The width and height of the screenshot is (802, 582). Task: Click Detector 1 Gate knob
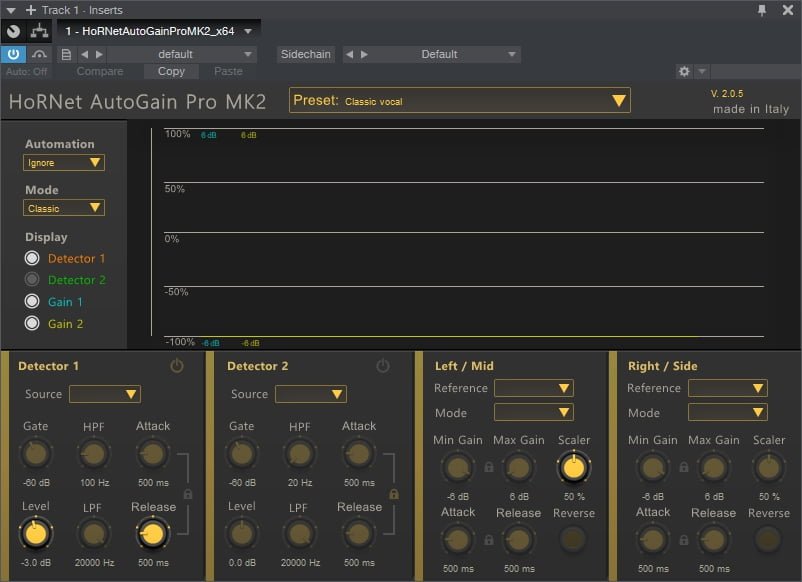click(x=36, y=454)
